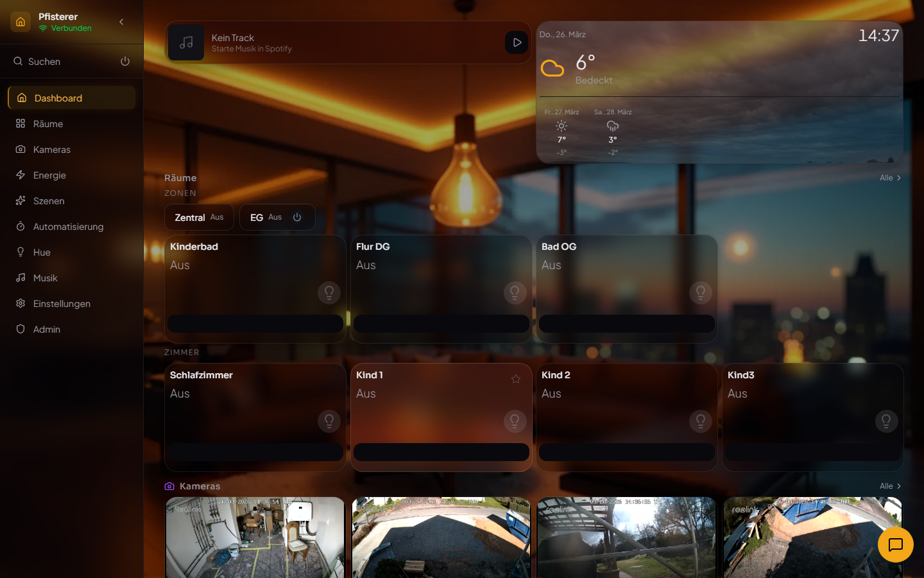Start Spotify playback with the play button

[517, 42]
